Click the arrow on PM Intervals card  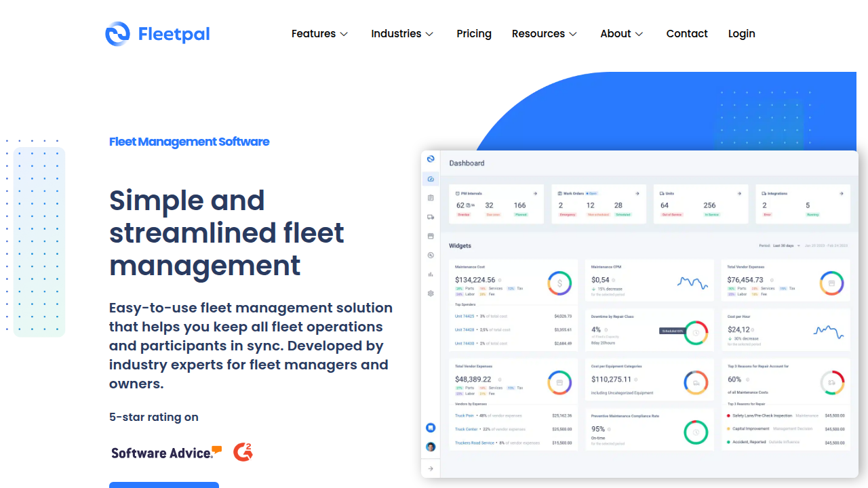[x=535, y=194]
